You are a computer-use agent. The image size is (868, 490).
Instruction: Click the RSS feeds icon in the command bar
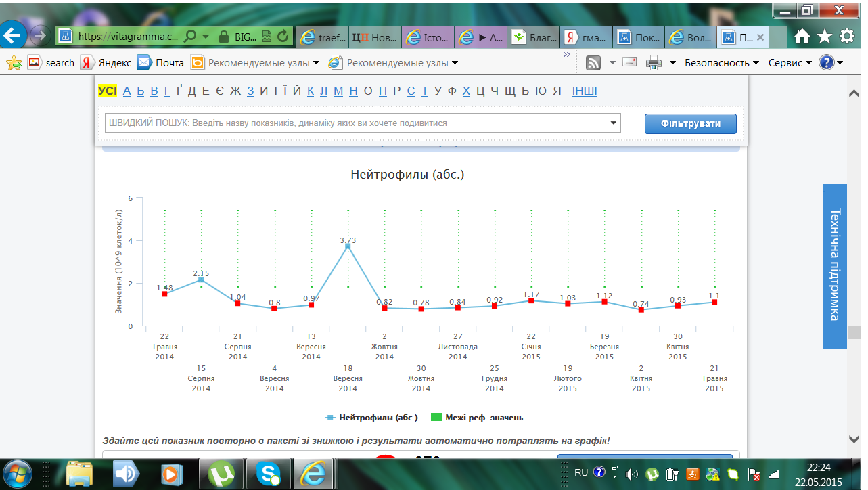(x=593, y=63)
